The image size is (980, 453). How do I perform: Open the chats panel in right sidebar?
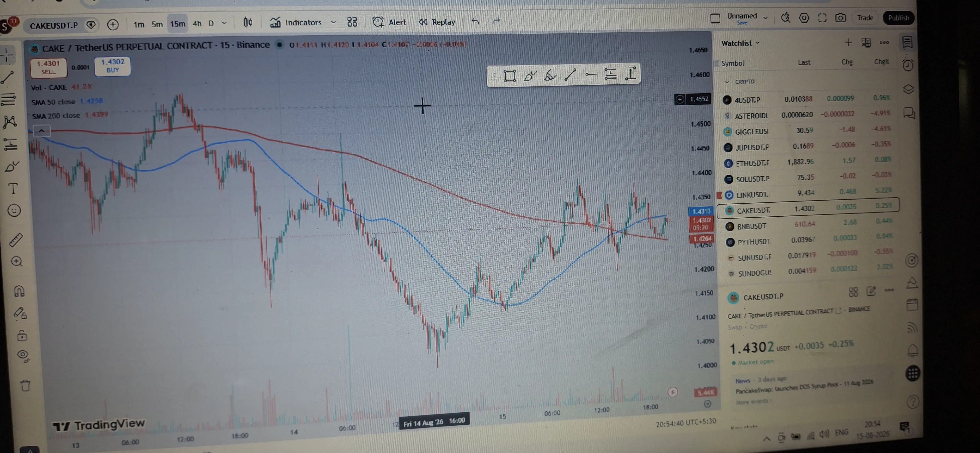[909, 113]
